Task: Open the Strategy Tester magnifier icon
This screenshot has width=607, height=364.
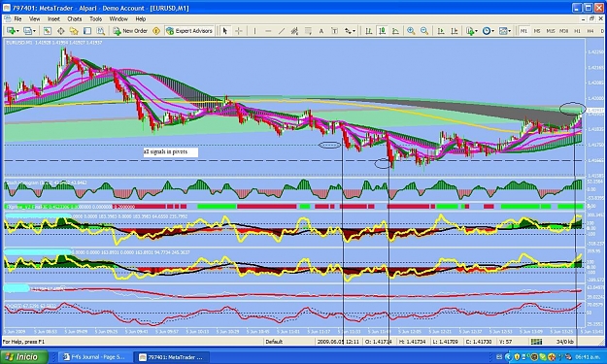Action: coord(101,31)
